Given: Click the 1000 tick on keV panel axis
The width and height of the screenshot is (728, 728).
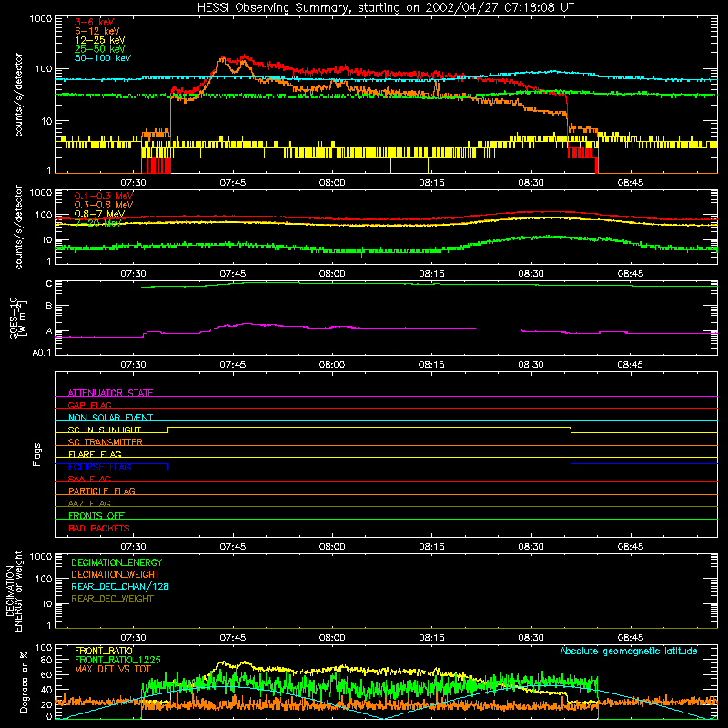Looking at the screenshot, I should [41, 19].
